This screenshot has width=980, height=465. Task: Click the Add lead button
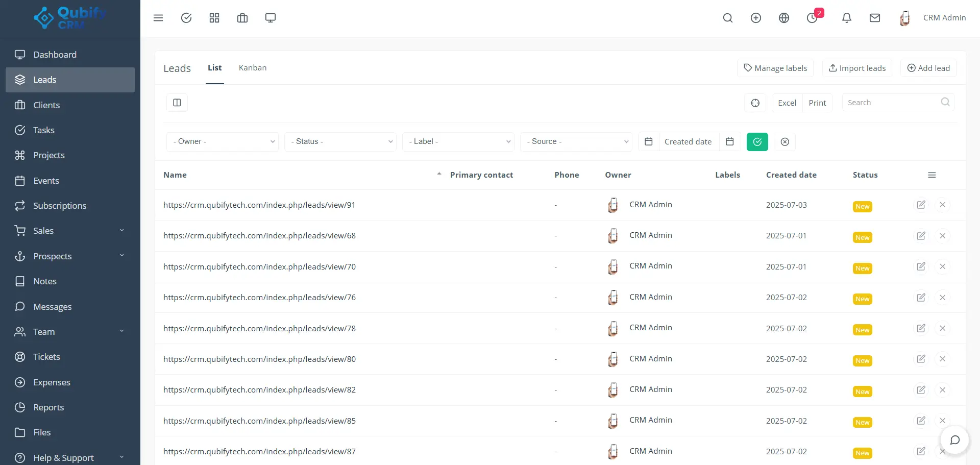(928, 68)
